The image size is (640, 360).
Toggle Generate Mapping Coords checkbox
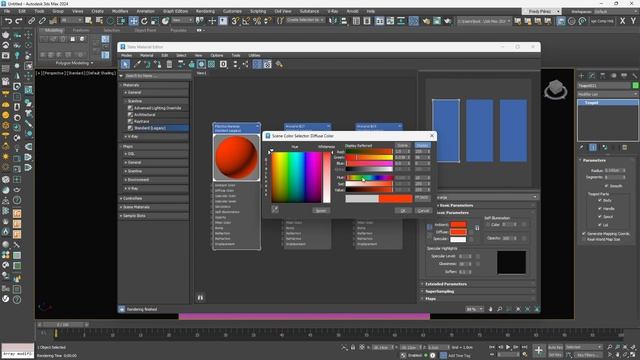pyautogui.click(x=584, y=233)
